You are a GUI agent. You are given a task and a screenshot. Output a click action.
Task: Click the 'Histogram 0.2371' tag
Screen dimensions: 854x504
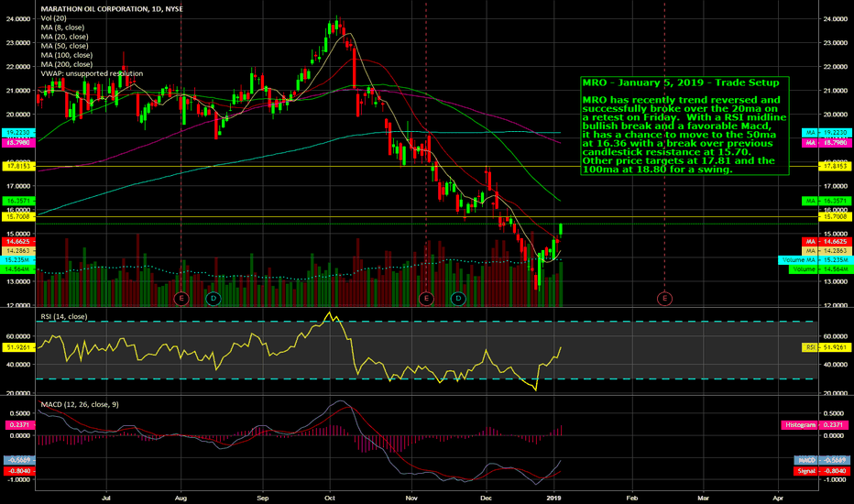(815, 424)
